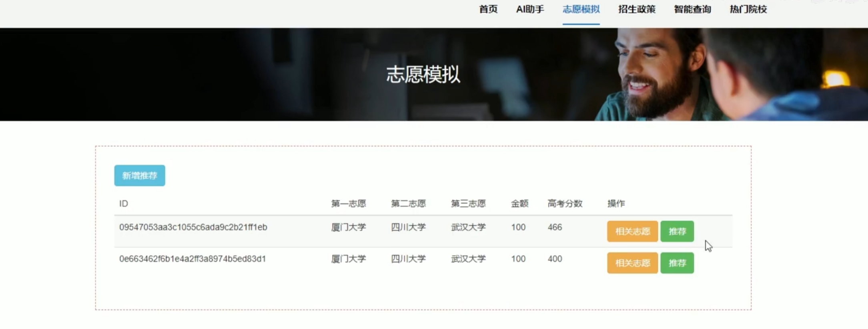Screen dimensions: 868x329
Task: Click 相关志愿 for the 400 score row
Action: [632, 263]
